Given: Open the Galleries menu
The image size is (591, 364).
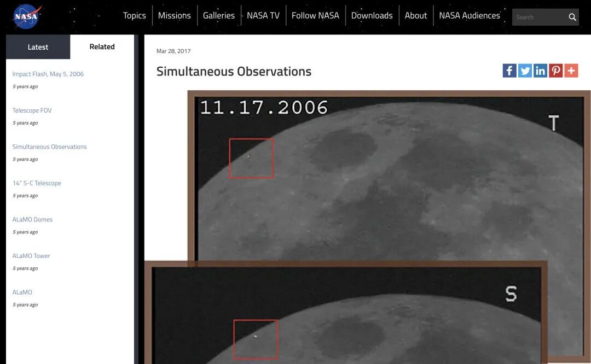Looking at the screenshot, I should [218, 15].
